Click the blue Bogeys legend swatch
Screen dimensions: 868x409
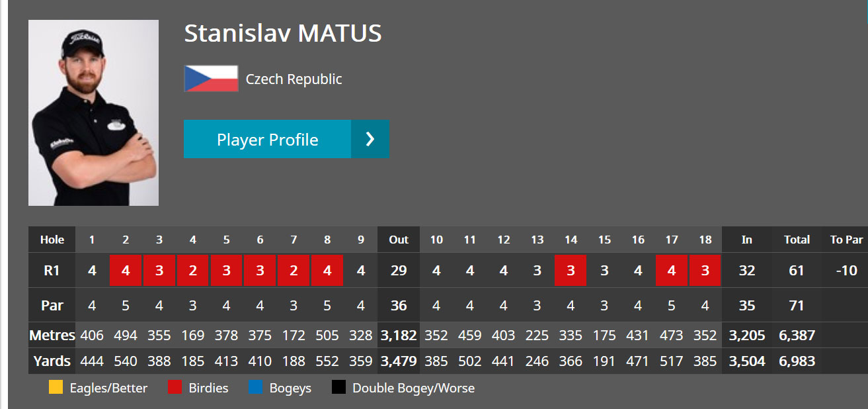tap(255, 388)
